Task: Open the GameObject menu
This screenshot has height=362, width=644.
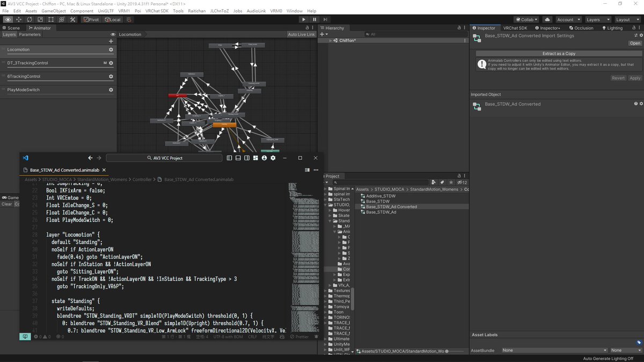Action: click(x=53, y=11)
